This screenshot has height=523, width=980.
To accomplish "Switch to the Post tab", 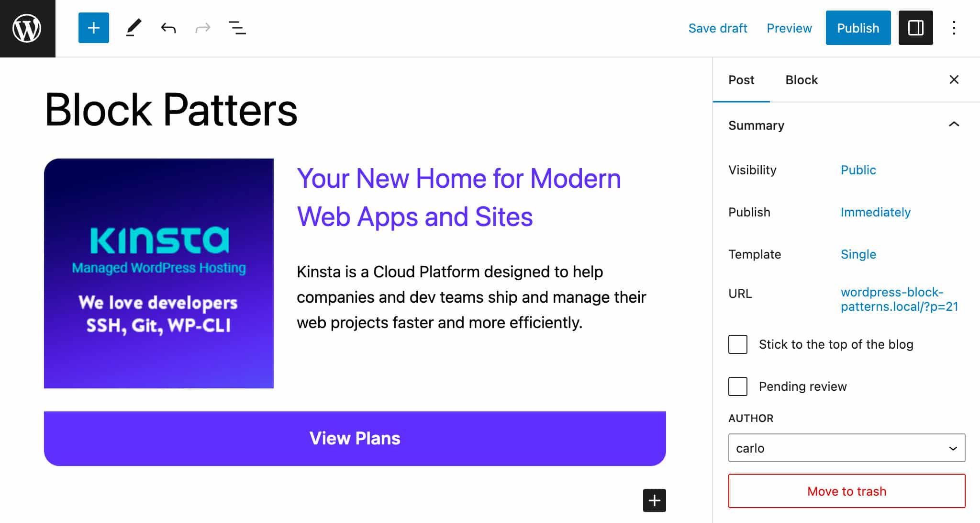I will click(741, 79).
